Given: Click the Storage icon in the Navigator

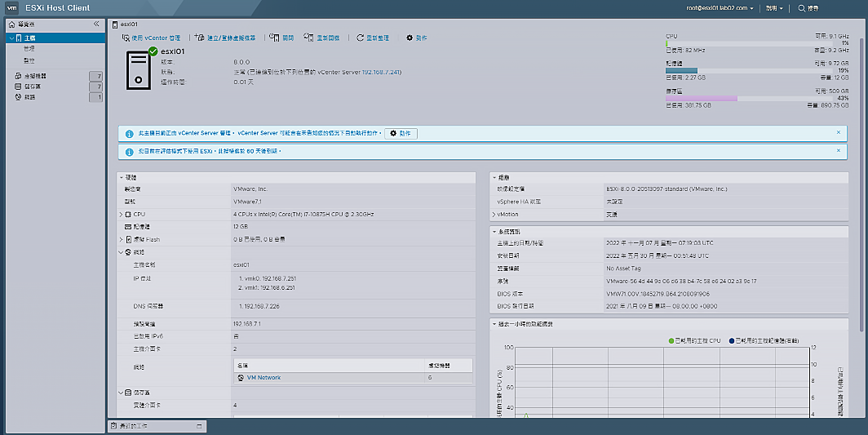Looking at the screenshot, I should [18, 87].
